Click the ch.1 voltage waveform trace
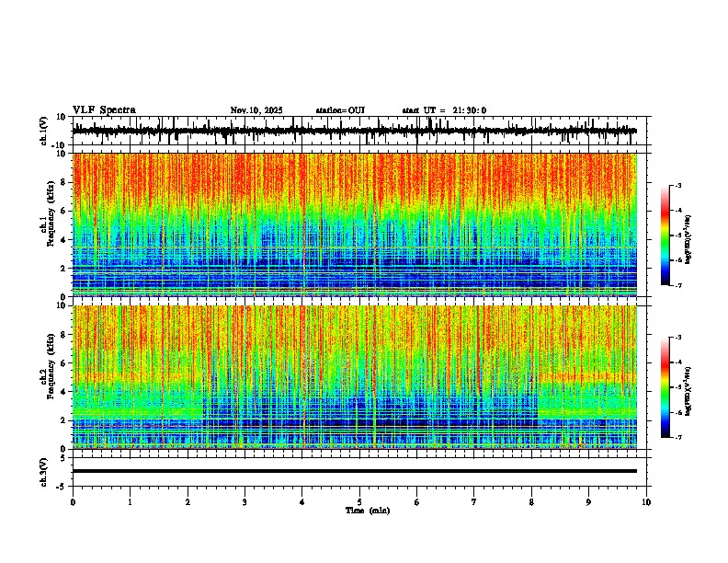Viewport: 728px width, 563px height. pos(355,131)
